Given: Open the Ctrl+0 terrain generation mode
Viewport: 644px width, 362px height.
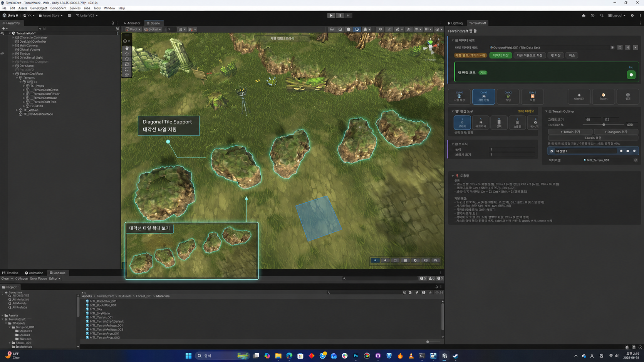Looking at the screenshot, I should 459,97.
